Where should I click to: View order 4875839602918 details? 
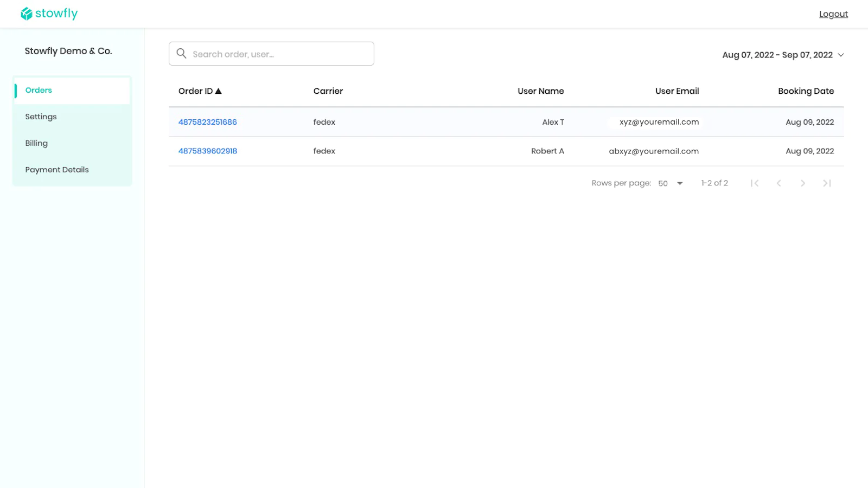click(208, 151)
